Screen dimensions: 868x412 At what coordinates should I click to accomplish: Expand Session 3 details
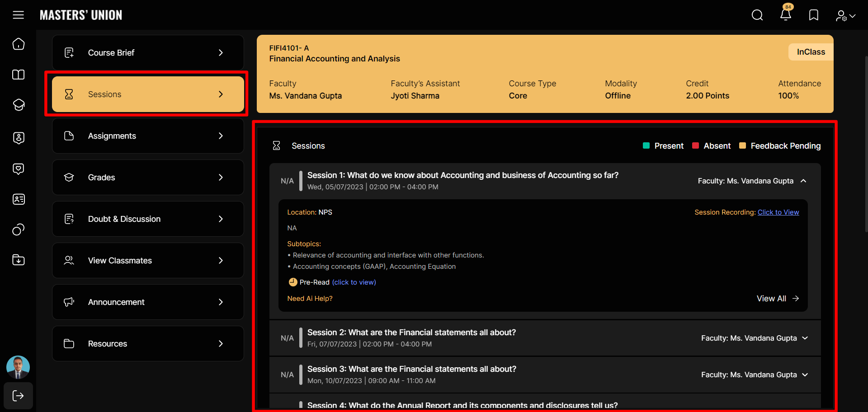pyautogui.click(x=805, y=375)
